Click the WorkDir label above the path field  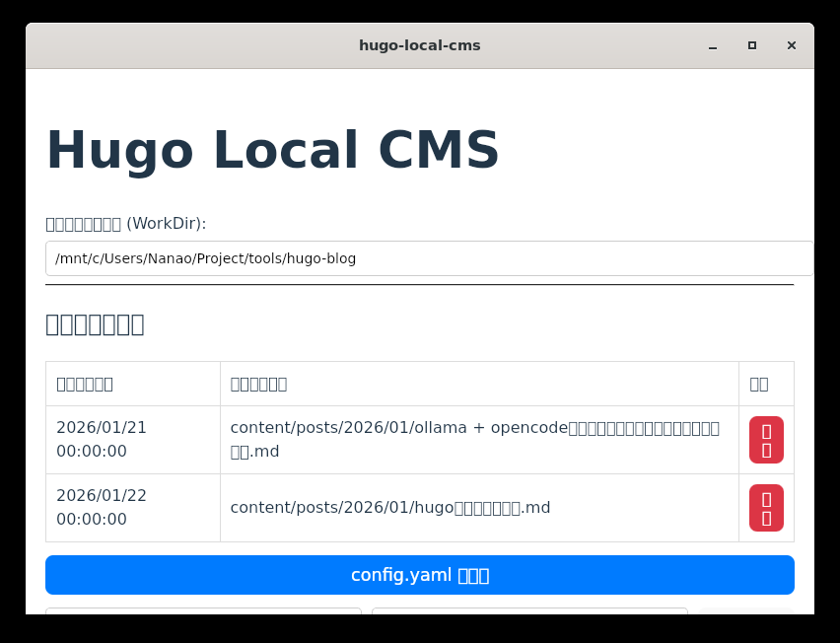[126, 224]
